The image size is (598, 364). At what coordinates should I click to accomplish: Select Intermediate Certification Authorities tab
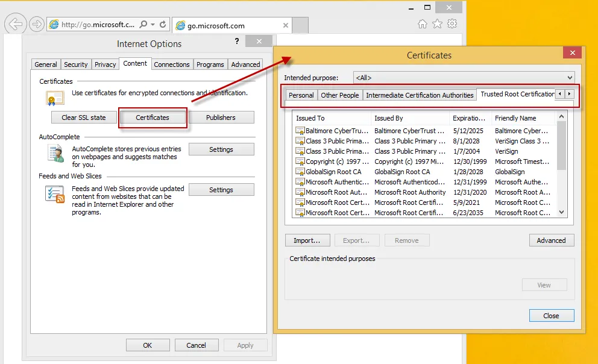(x=420, y=95)
